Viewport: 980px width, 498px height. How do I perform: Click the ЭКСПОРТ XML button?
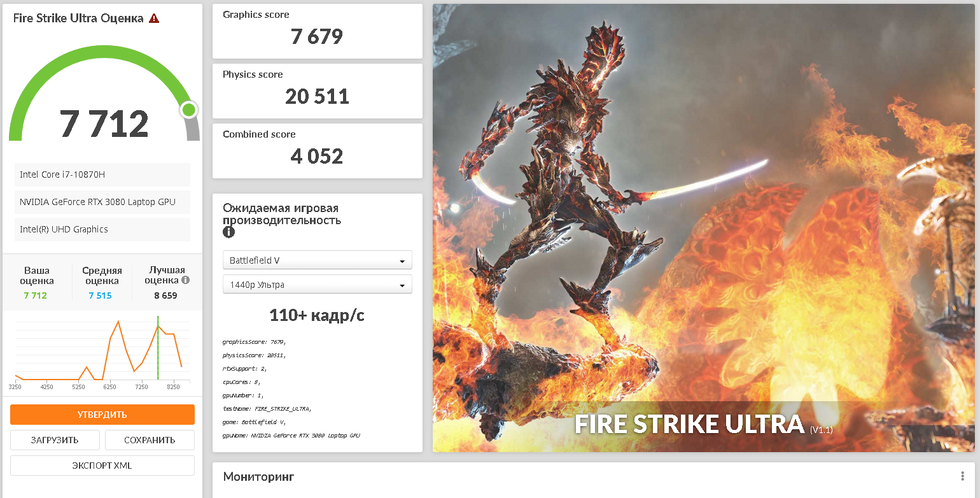pyautogui.click(x=102, y=466)
